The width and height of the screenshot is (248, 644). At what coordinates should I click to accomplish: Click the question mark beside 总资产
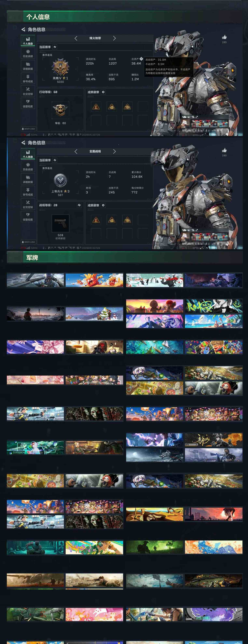pos(141,59)
